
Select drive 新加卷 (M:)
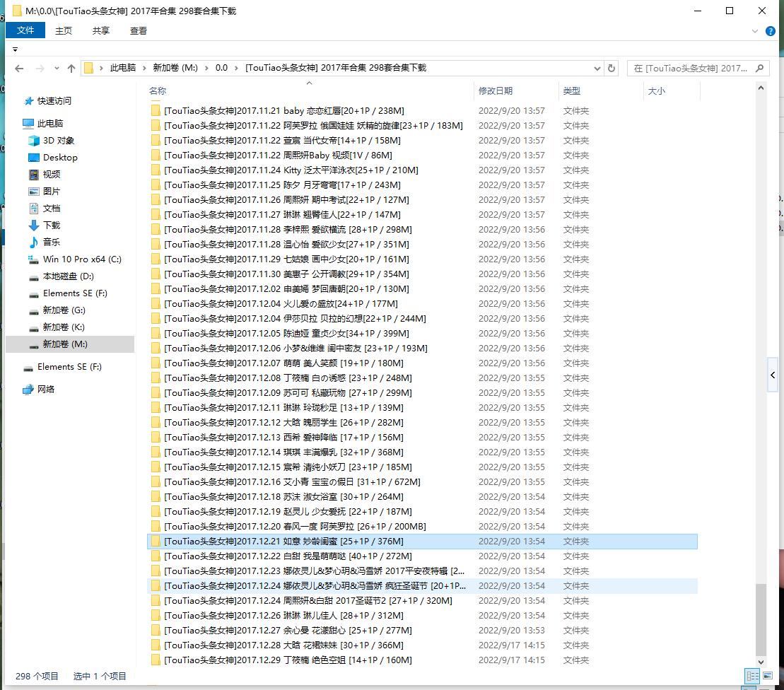click(70, 344)
